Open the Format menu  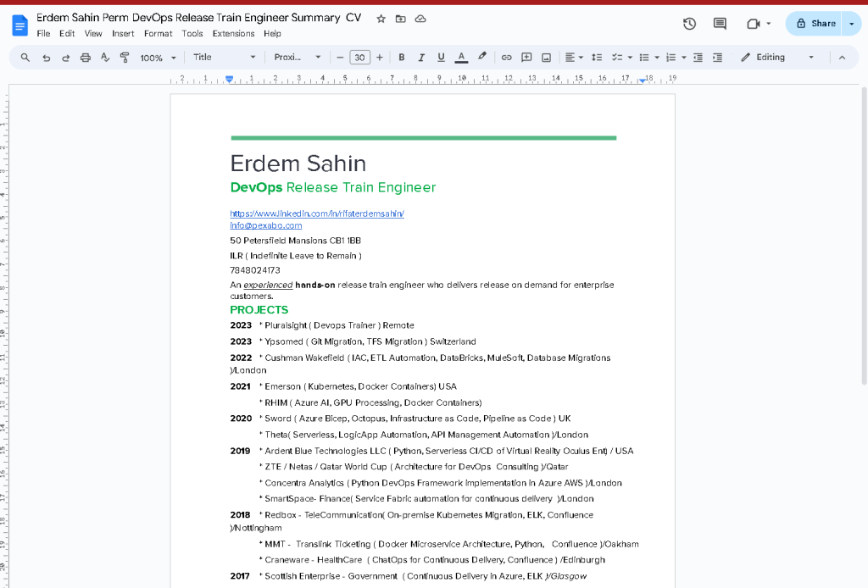click(x=158, y=34)
